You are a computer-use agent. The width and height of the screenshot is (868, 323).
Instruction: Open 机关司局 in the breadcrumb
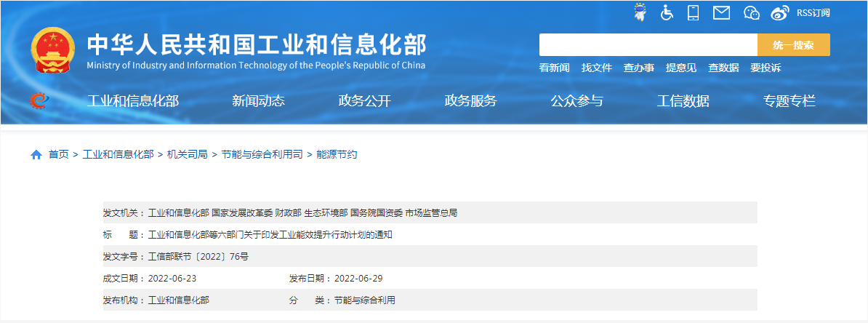tap(187, 154)
